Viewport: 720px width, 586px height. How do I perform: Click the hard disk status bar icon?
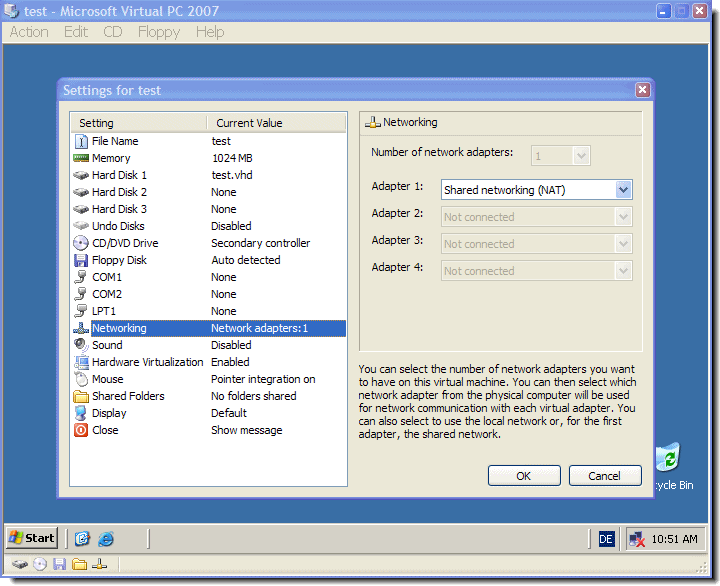[x=20, y=564]
